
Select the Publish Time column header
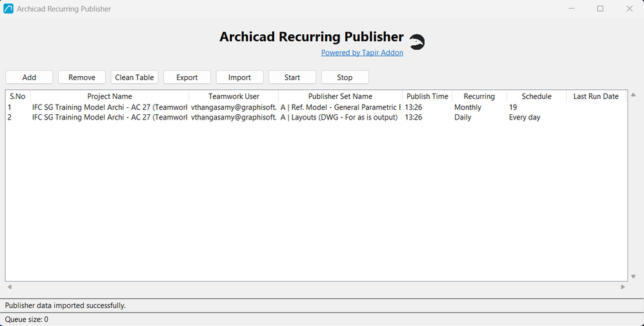click(x=428, y=96)
